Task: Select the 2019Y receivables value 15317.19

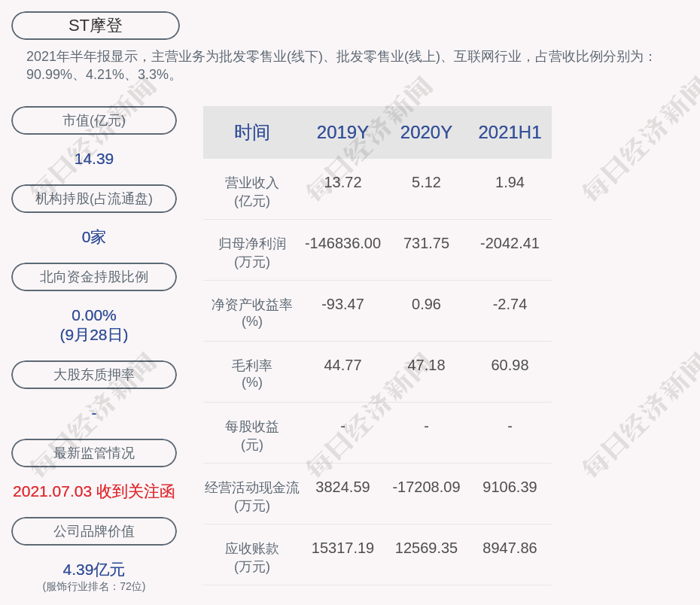Action: [x=342, y=548]
